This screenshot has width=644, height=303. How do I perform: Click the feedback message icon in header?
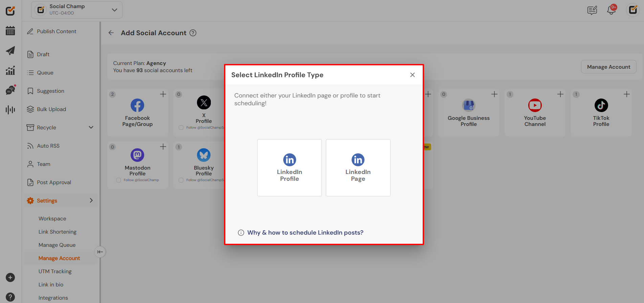click(x=592, y=10)
